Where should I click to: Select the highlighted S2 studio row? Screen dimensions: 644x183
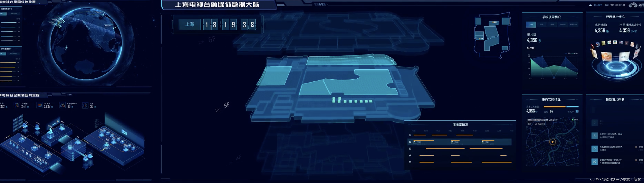(x=460, y=142)
